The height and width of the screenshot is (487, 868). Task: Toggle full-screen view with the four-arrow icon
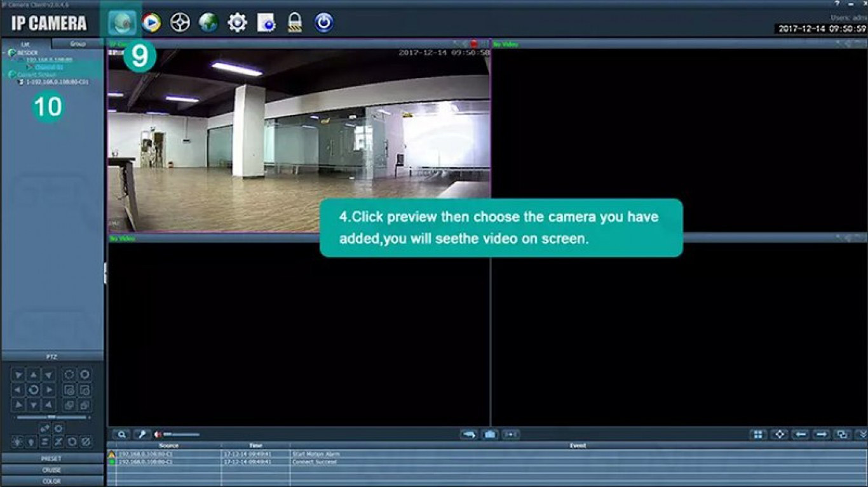(x=780, y=434)
